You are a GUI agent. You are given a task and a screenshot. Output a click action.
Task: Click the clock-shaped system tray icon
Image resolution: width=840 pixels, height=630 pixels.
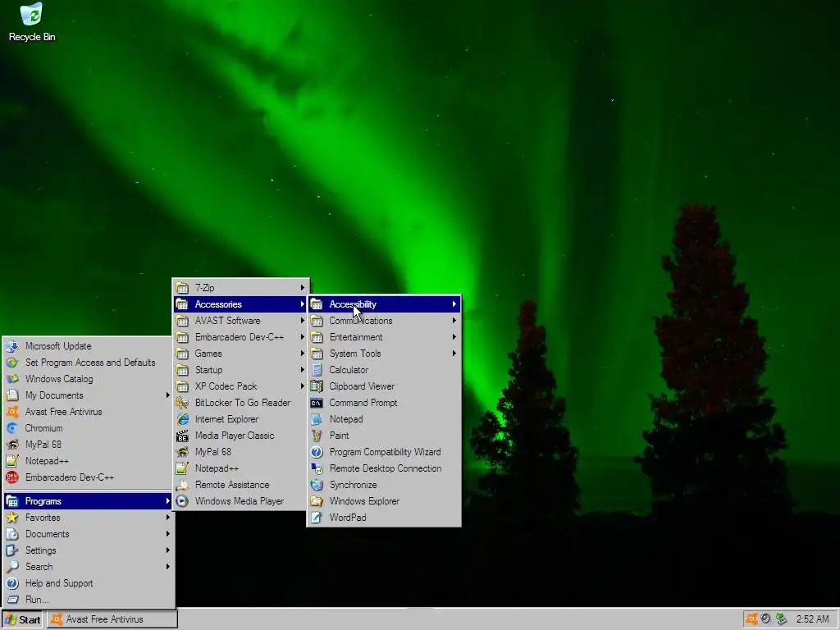(766, 619)
